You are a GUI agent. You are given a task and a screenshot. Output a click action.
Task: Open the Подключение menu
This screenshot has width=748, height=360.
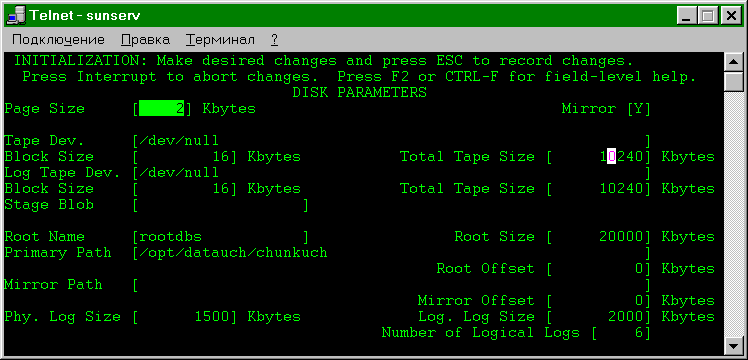58,40
